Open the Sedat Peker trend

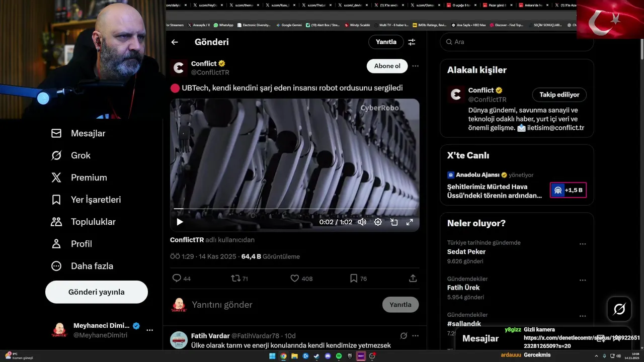point(466,251)
